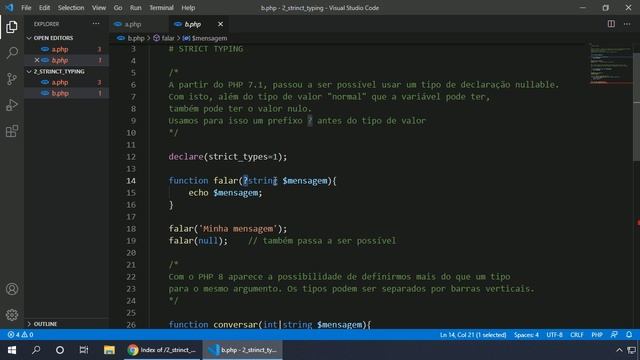Open the Explorer view in activity bar
This screenshot has height=360, width=640.
tap(12, 27)
